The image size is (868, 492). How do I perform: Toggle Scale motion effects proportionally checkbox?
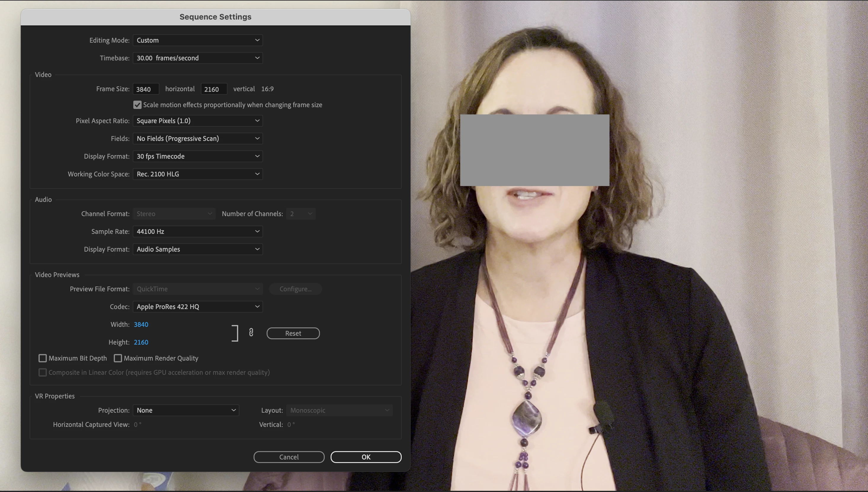tap(137, 105)
